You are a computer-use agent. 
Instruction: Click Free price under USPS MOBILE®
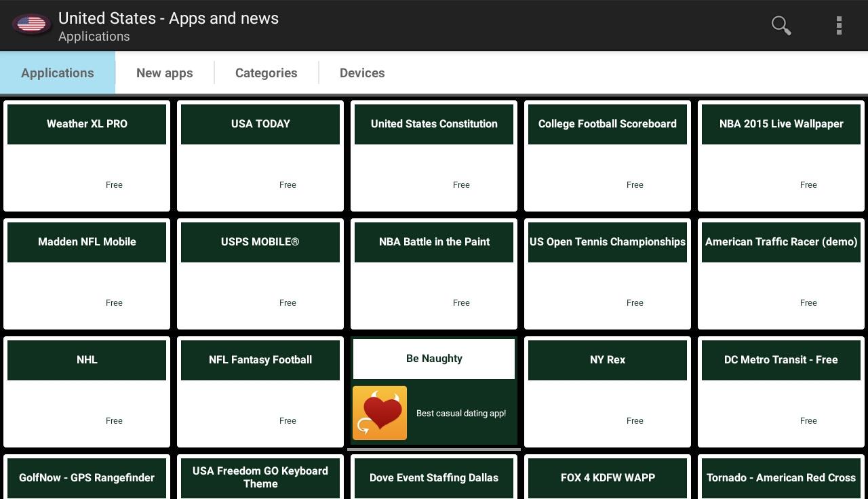tap(288, 302)
